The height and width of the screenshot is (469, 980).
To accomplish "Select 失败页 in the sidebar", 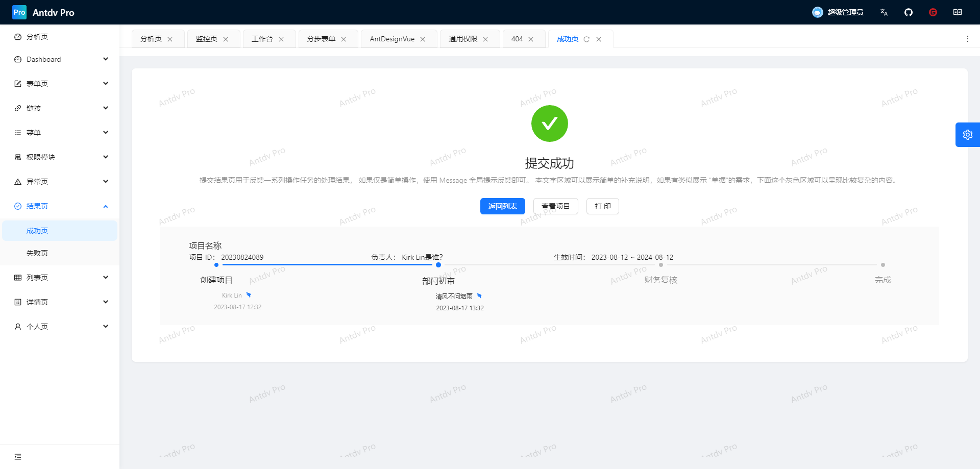I will coord(37,253).
